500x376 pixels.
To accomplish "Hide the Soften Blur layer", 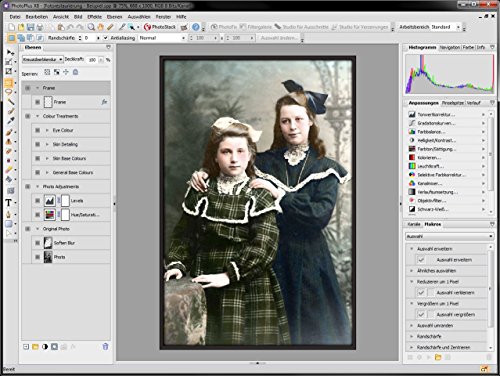I will point(38,243).
